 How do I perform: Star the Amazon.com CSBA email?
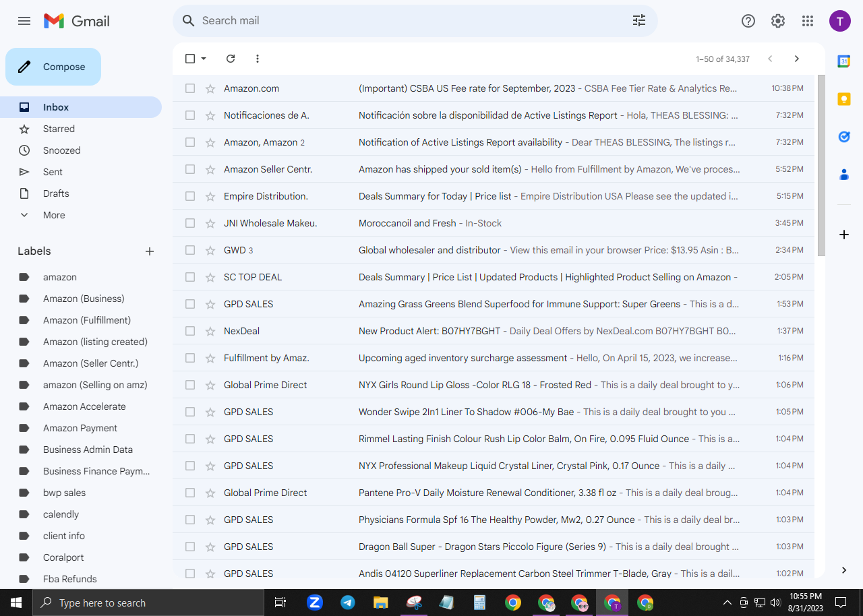coord(210,88)
